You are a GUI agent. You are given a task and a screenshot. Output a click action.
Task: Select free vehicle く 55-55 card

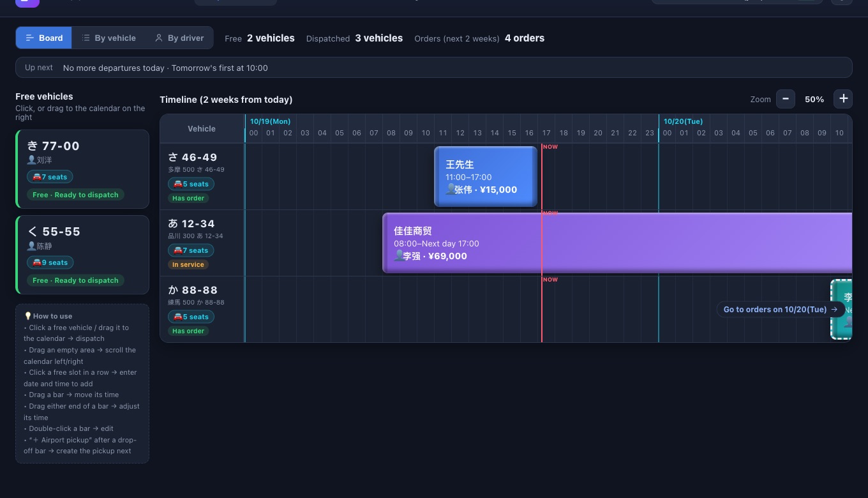pos(82,255)
